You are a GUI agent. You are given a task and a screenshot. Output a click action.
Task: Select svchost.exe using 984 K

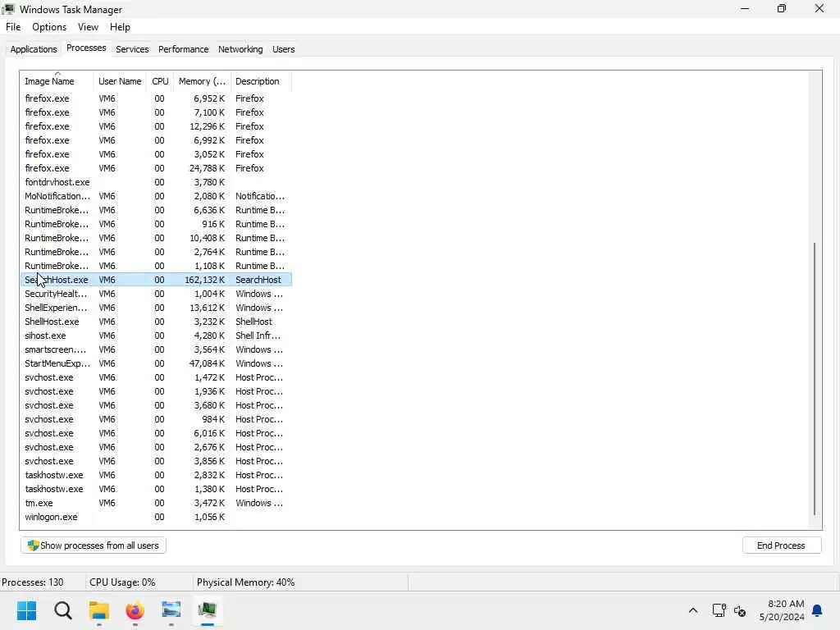[x=156, y=419]
